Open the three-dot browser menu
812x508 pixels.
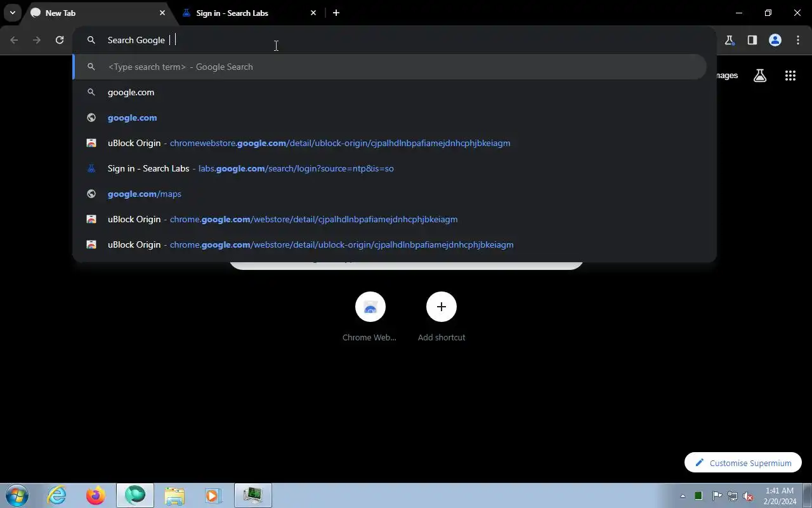click(798, 40)
